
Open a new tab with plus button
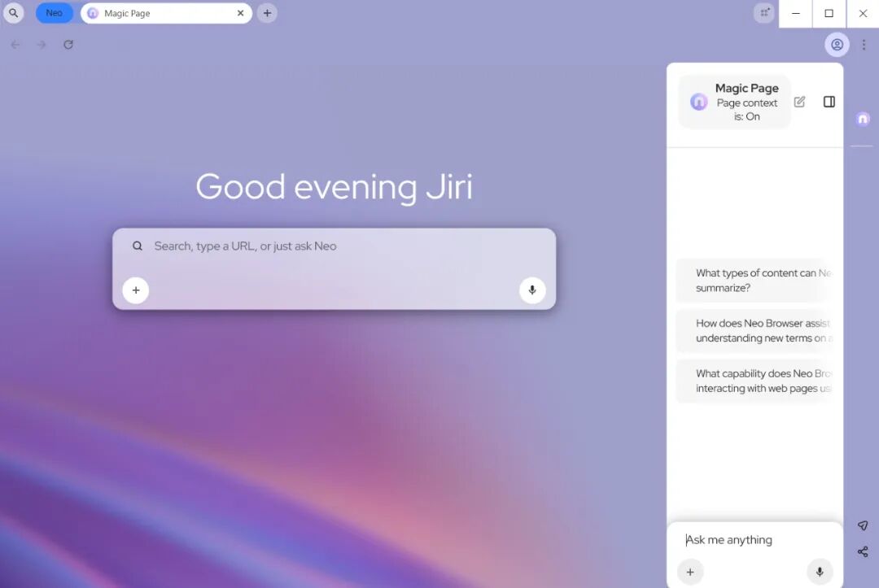tap(267, 13)
